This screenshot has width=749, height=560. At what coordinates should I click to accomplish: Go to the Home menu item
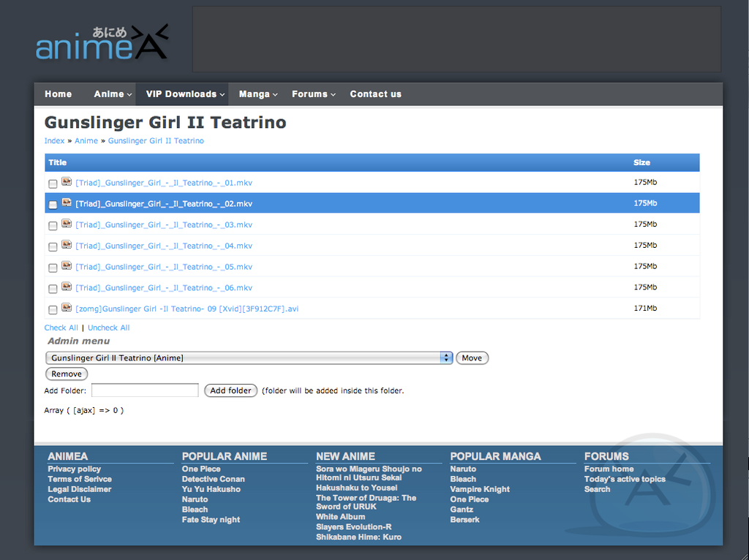pyautogui.click(x=58, y=94)
